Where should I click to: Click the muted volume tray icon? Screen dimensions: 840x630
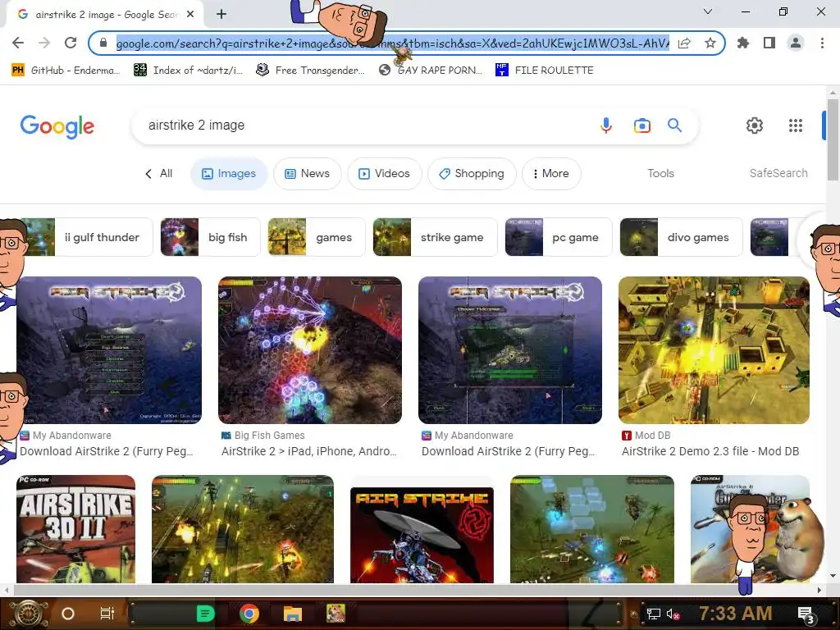(x=673, y=614)
